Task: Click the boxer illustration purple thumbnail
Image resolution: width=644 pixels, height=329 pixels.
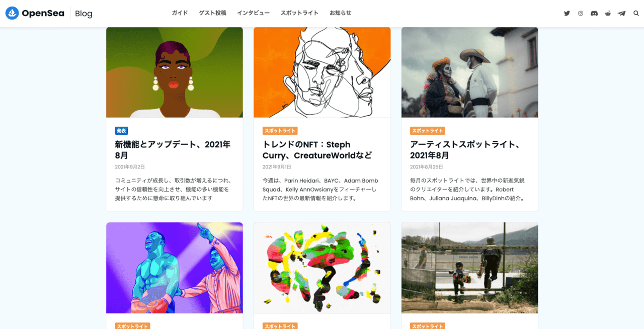Action: 175,268
